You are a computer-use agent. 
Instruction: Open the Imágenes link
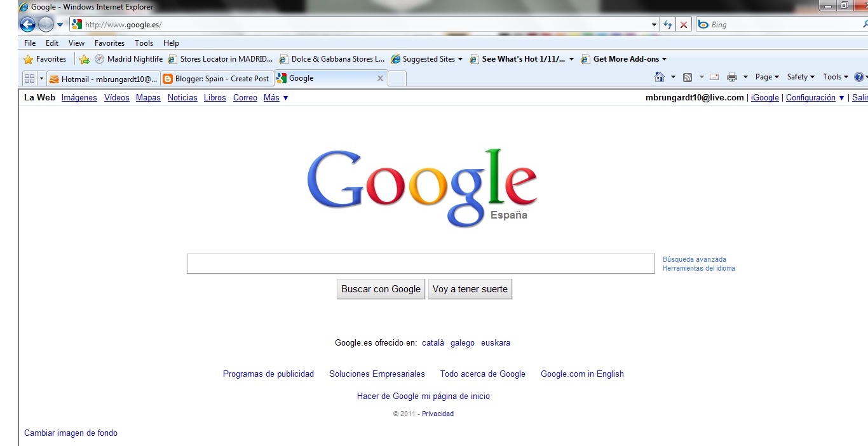click(79, 98)
